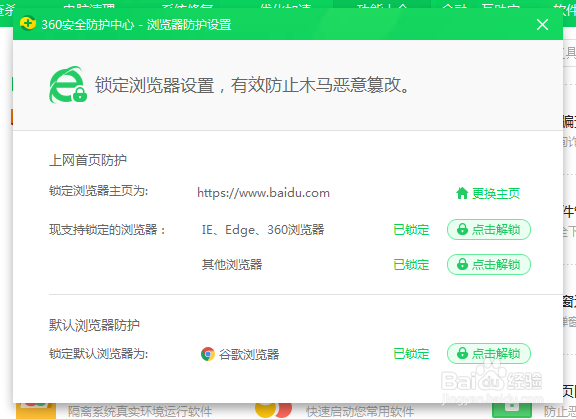Unlock IE, Edge, 360浏览器 homepage lock

(x=489, y=230)
